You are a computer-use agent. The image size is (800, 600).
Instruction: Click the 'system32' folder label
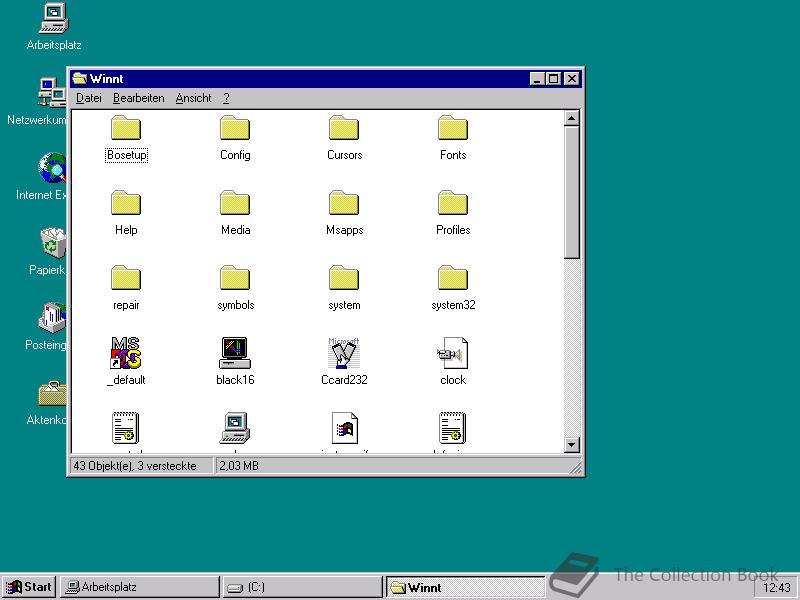(453, 305)
